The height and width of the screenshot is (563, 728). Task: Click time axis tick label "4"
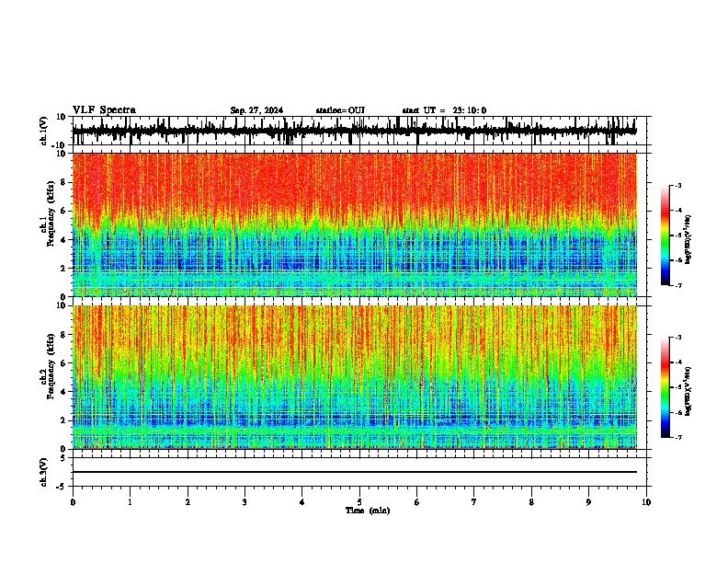click(x=302, y=502)
